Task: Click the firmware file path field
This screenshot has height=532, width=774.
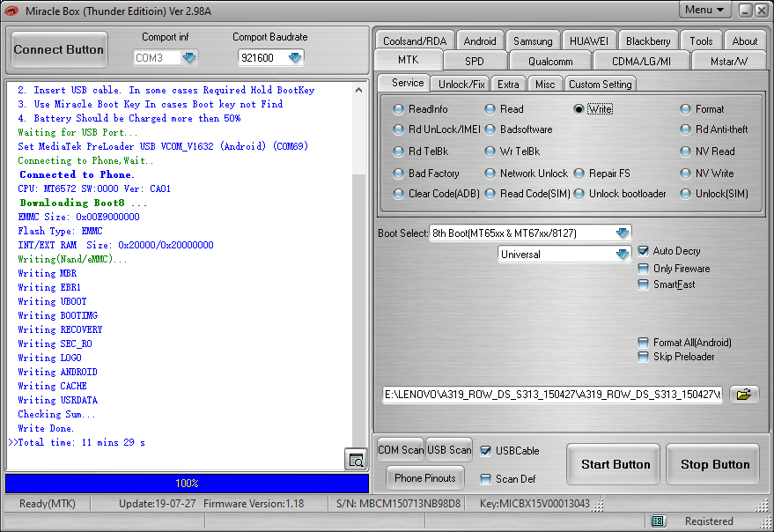Action: click(552, 395)
